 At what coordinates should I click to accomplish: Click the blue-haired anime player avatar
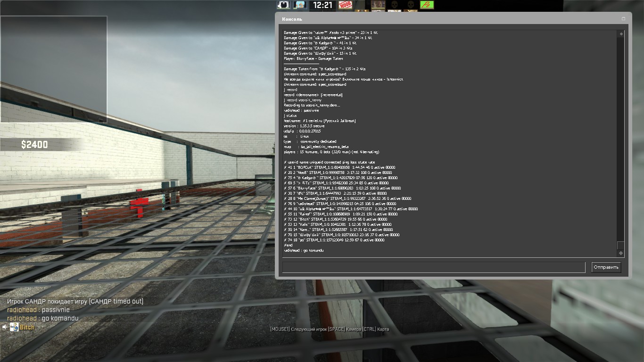[x=300, y=5]
